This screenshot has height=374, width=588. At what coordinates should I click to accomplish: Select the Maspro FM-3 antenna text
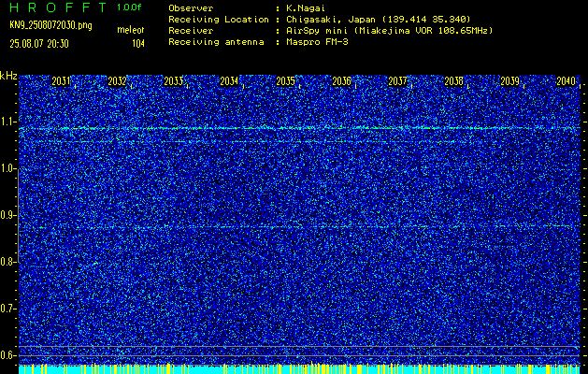pos(317,42)
